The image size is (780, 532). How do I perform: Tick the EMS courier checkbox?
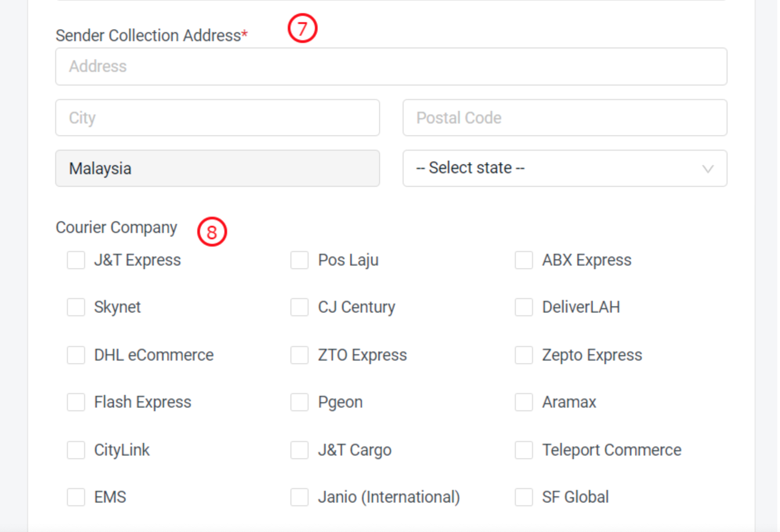(76, 497)
